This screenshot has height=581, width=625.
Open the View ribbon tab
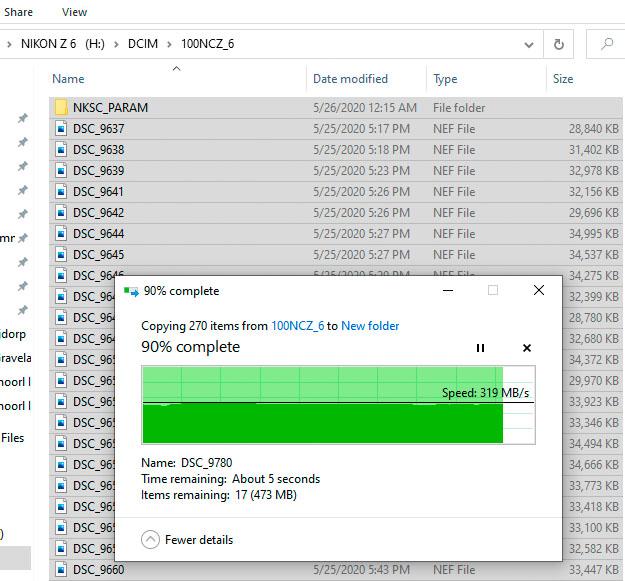pos(75,12)
